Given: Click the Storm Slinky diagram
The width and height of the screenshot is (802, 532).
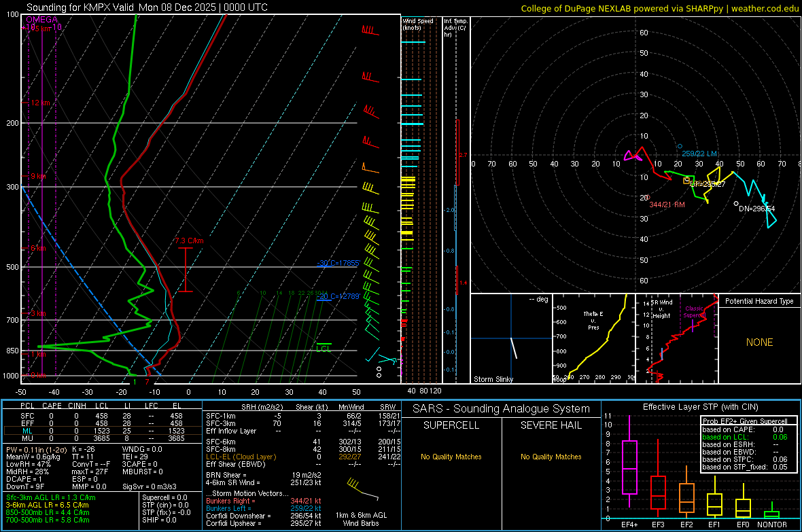Looking at the screenshot, I should (511, 338).
